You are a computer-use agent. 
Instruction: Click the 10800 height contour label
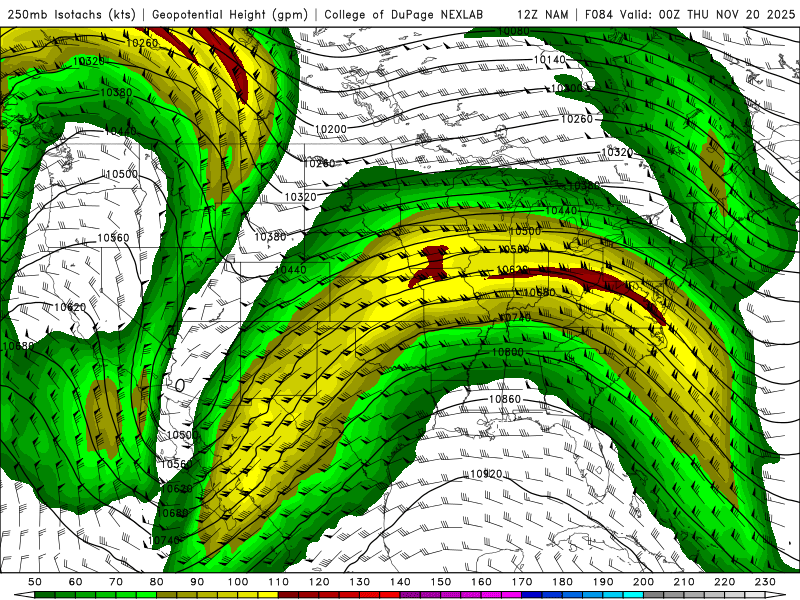coord(508,352)
